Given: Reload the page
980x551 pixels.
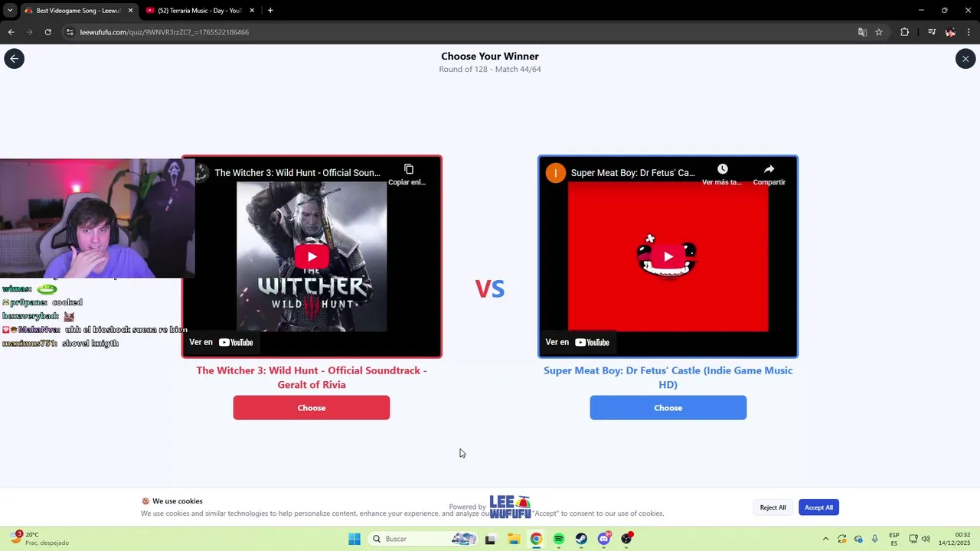Looking at the screenshot, I should (47, 32).
